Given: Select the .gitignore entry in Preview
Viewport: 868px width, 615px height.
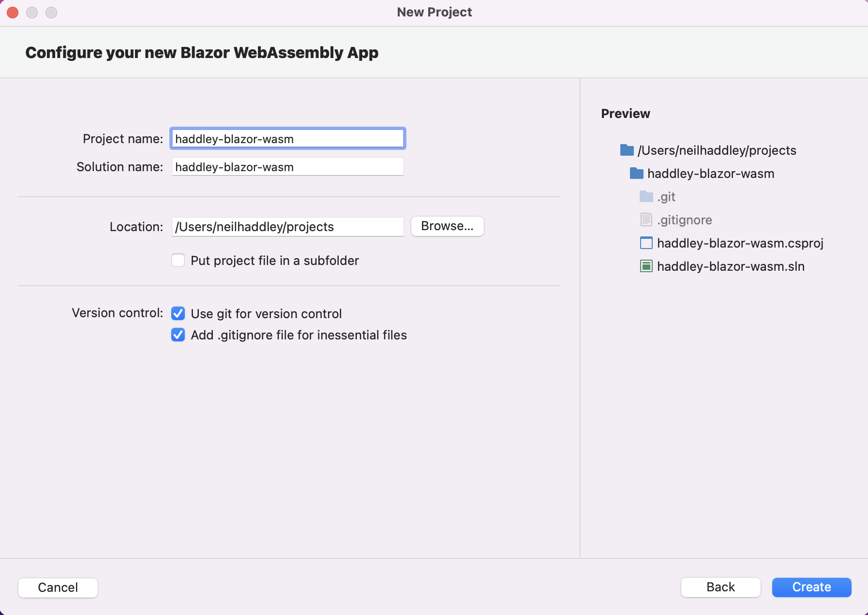Looking at the screenshot, I should click(x=684, y=220).
